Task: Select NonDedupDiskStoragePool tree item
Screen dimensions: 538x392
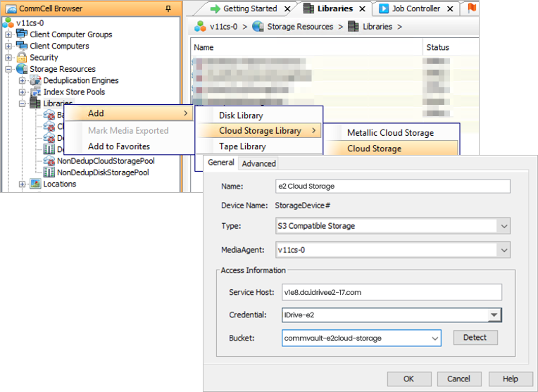Action: coord(103,172)
